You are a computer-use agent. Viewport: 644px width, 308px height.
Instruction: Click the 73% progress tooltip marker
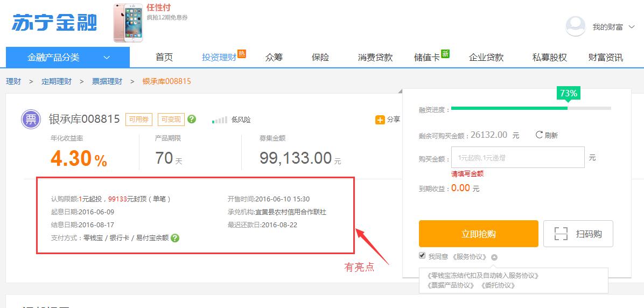[569, 94]
